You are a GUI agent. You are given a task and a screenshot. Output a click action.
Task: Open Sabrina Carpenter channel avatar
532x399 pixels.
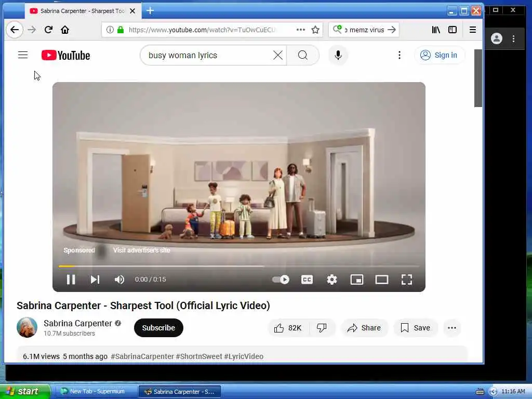[27, 327]
